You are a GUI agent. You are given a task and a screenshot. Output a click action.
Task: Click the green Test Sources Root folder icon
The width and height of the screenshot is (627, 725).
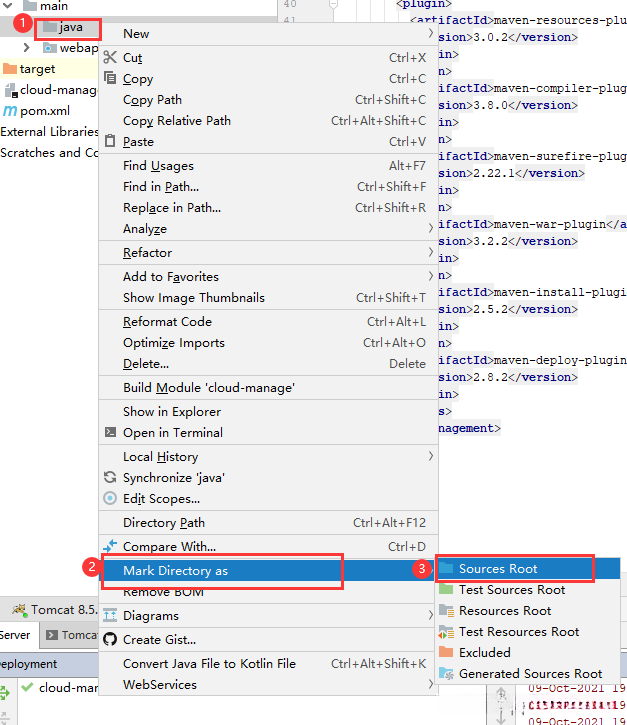tap(446, 589)
